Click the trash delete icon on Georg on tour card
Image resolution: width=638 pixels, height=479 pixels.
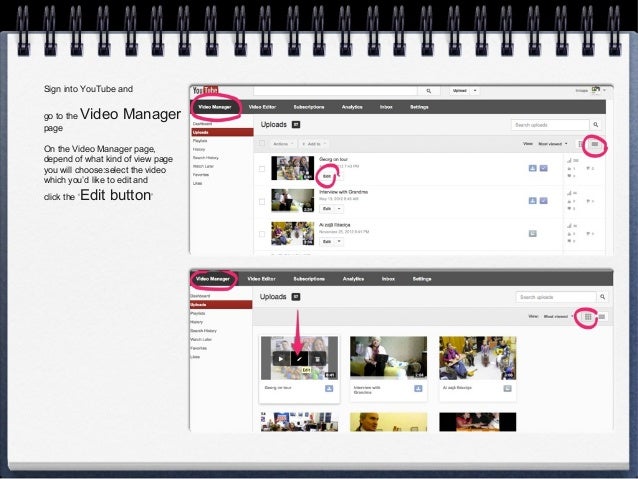(317, 359)
